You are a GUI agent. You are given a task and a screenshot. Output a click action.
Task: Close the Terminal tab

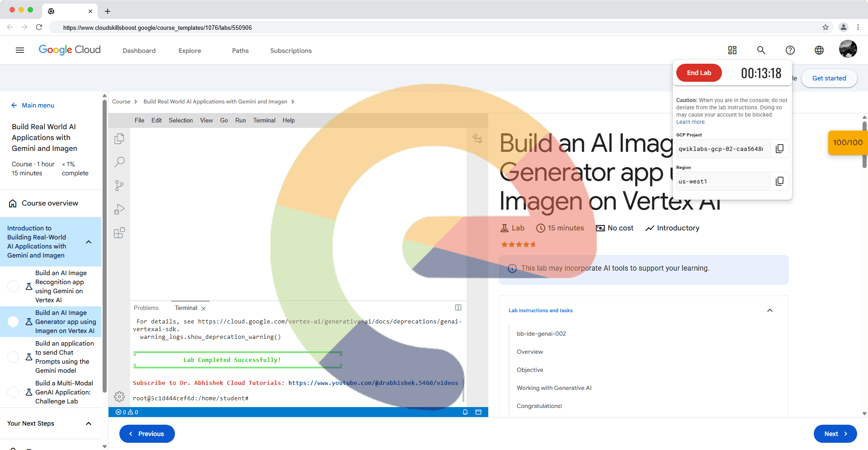(203, 309)
